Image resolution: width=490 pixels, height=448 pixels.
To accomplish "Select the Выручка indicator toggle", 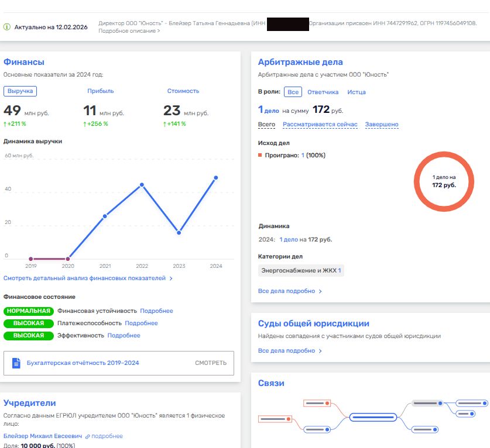I will (x=20, y=91).
